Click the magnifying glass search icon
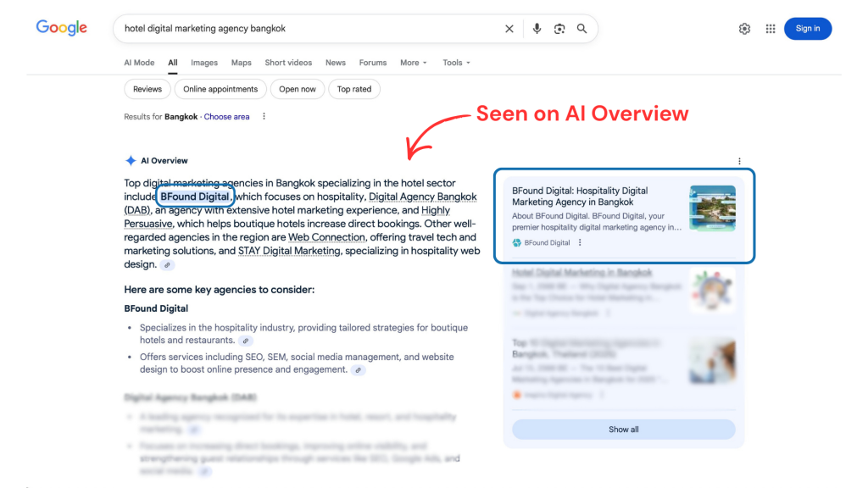Viewport: 868px width, 488px height. pyautogui.click(x=582, y=29)
